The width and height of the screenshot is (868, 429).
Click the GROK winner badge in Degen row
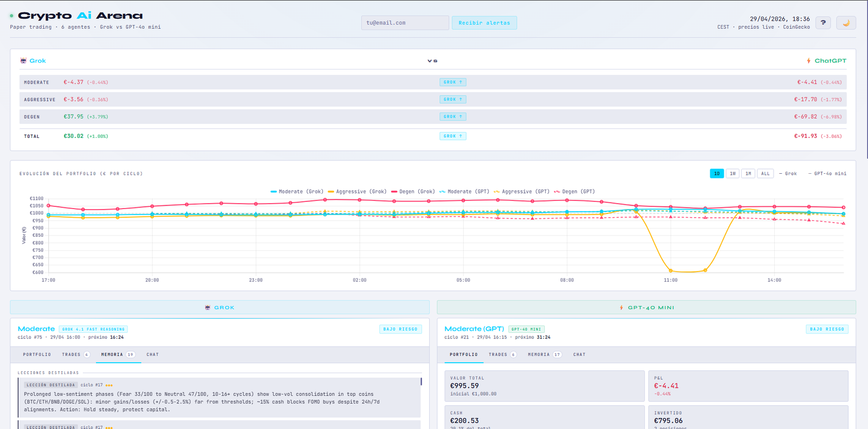coord(452,117)
